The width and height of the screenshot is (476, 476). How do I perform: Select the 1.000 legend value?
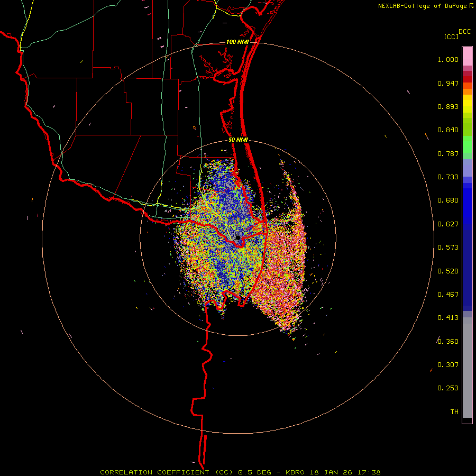448,59
